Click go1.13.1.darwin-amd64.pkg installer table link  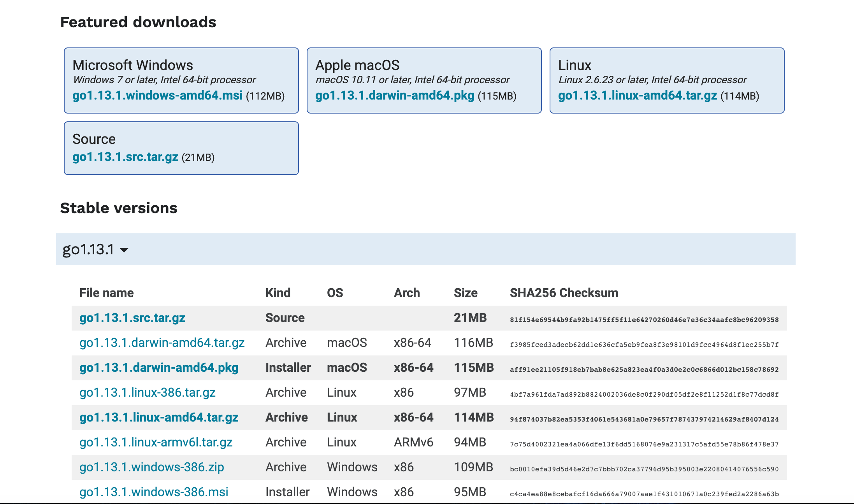click(159, 367)
